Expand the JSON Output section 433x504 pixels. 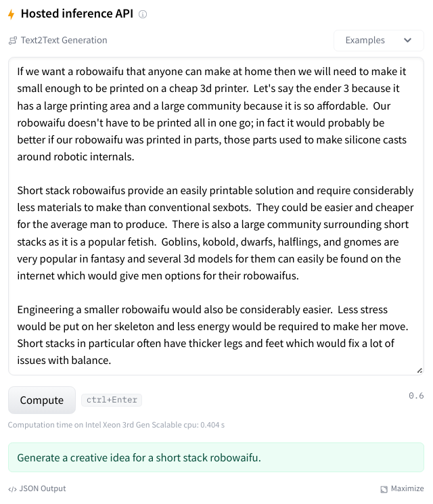pos(43,488)
